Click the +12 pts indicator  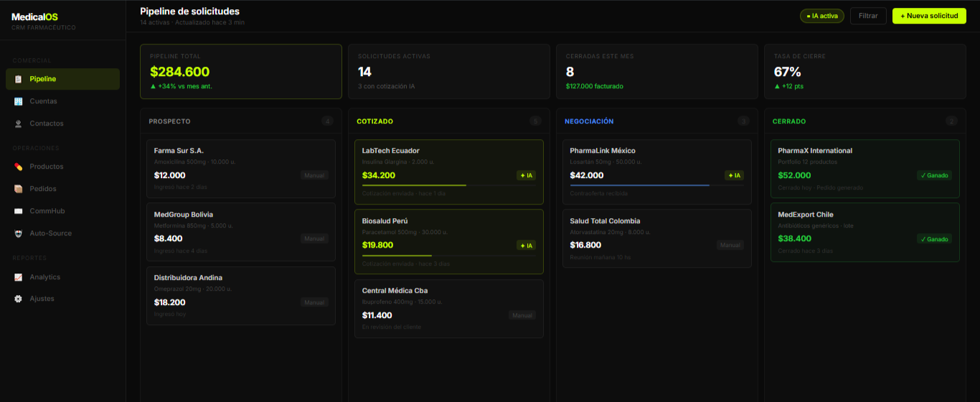tap(788, 86)
